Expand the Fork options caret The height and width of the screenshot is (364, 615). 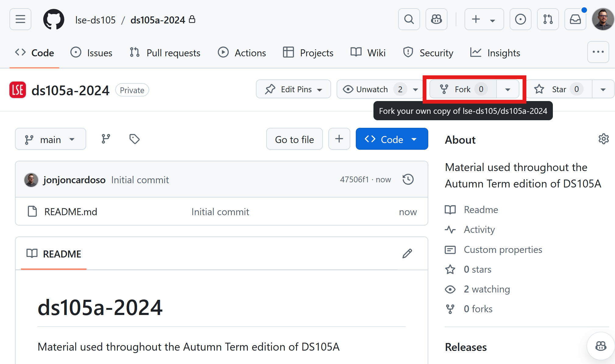tap(508, 89)
